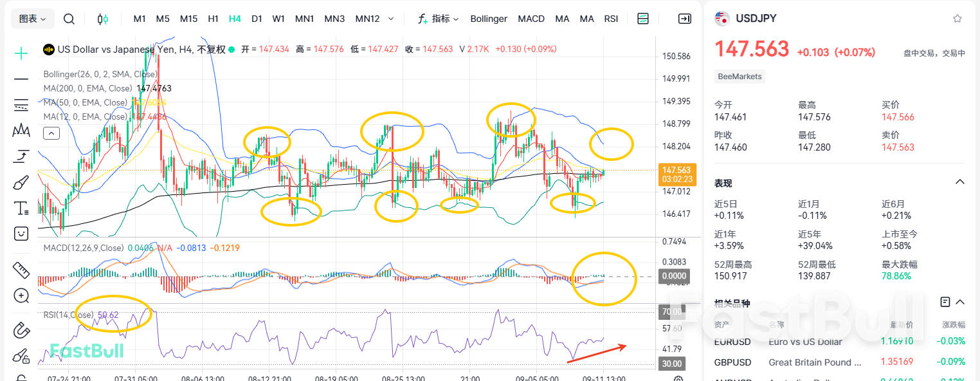Select the text annotation tool

pos(21,208)
